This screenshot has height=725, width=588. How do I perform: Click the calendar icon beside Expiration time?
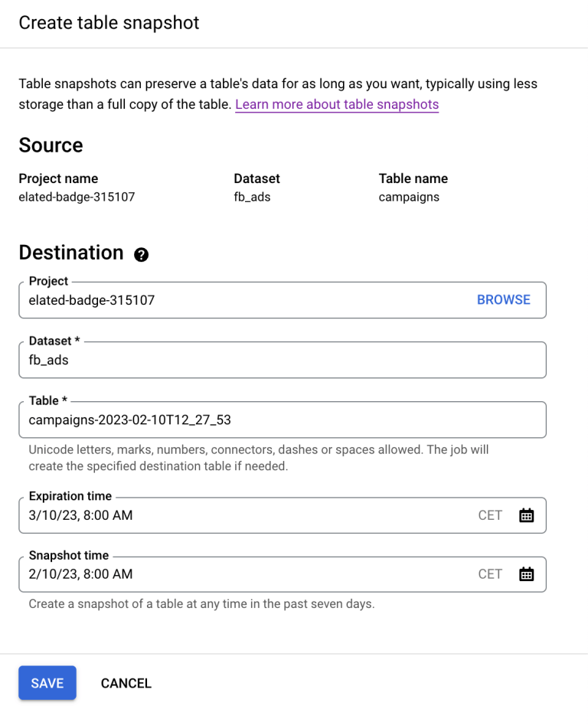(526, 515)
